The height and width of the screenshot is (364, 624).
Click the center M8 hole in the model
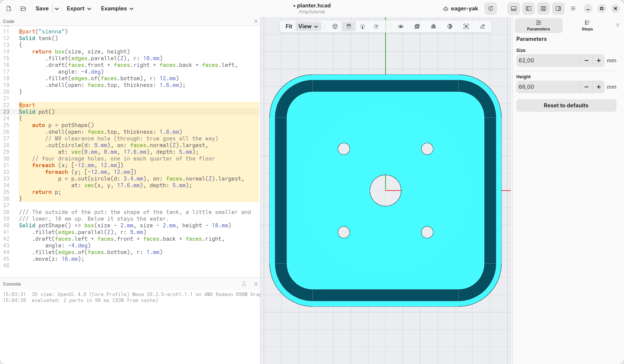pyautogui.click(x=386, y=191)
